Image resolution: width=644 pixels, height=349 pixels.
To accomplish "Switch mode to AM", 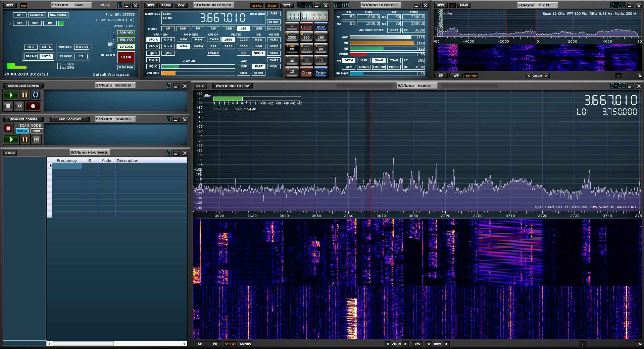I will (168, 28).
